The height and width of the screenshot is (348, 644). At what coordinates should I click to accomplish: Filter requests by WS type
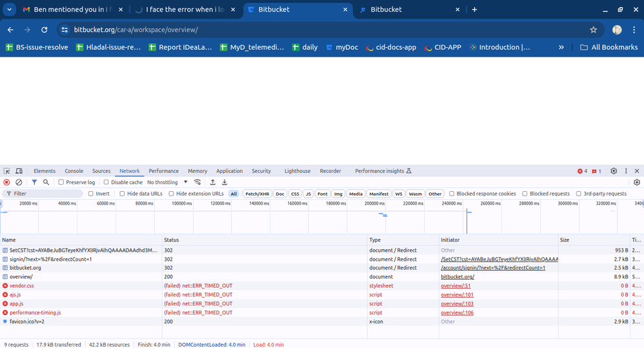click(398, 194)
